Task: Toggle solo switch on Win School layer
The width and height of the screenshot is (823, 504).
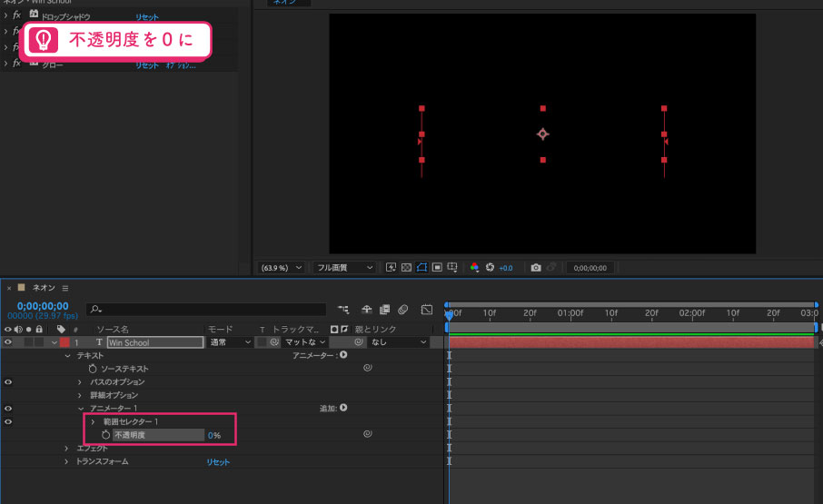Action: pos(29,342)
